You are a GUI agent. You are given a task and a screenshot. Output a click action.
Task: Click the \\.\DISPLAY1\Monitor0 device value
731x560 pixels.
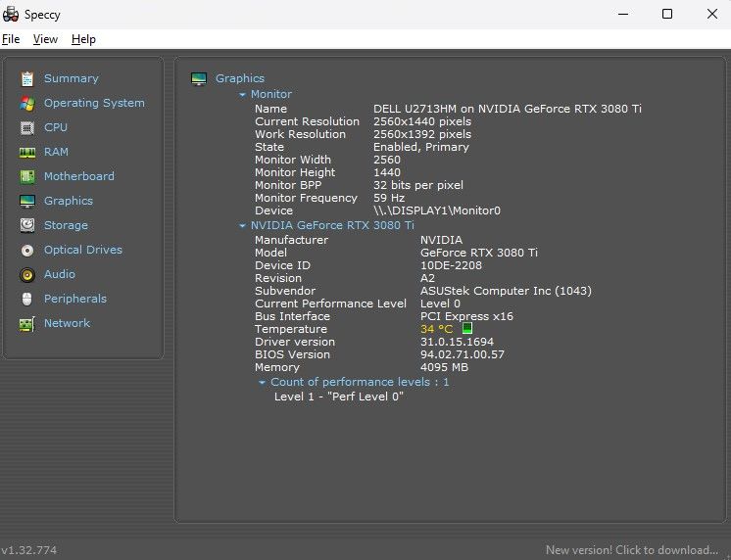tap(437, 210)
